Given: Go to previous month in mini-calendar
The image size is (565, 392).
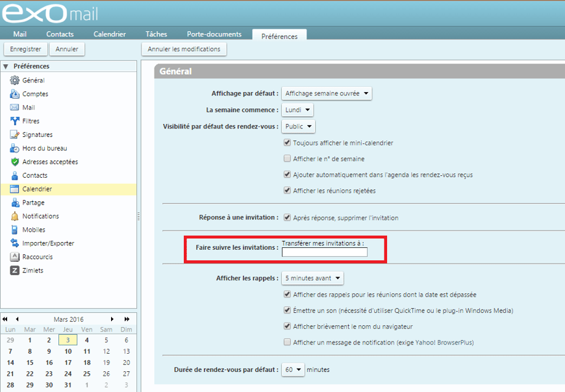Looking at the screenshot, I should click(x=17, y=319).
